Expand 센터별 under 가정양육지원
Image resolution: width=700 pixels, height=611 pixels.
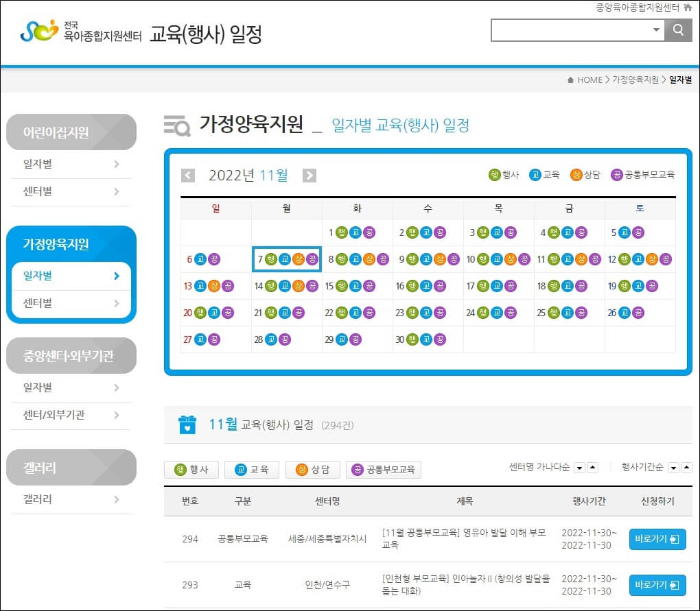click(x=71, y=303)
